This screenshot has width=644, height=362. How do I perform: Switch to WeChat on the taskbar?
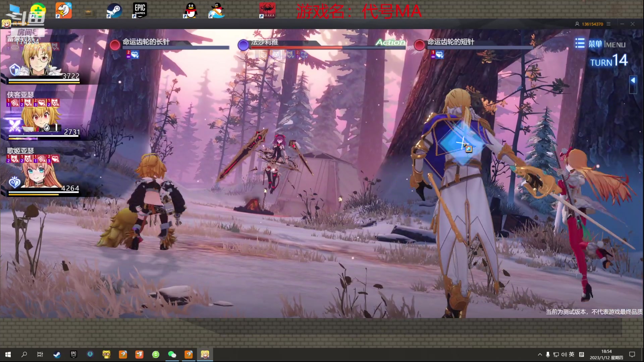tap(172, 354)
